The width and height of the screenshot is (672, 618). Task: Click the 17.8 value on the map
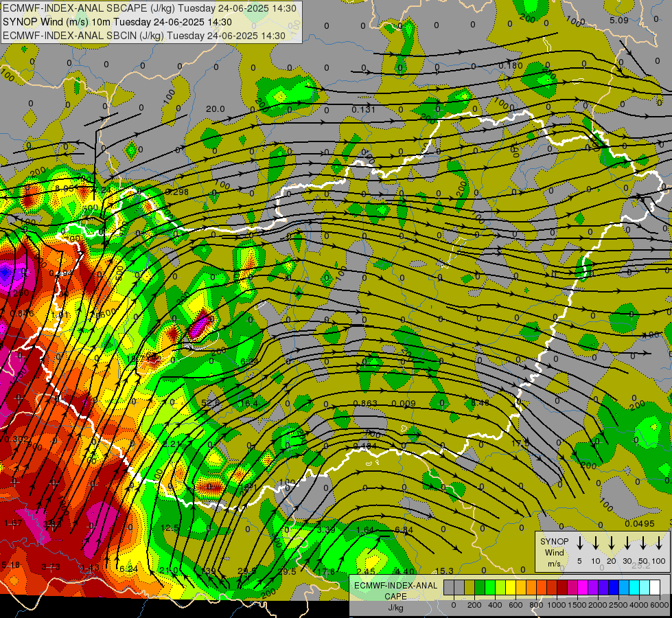(x=326, y=571)
